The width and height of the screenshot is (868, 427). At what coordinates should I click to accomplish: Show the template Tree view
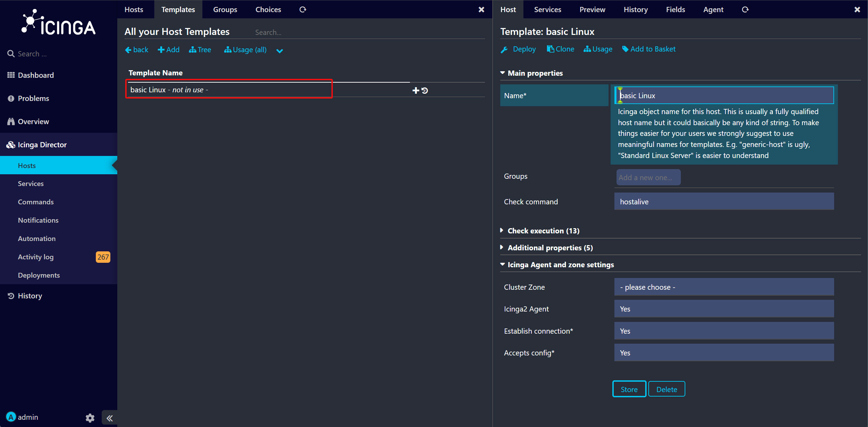pos(200,50)
